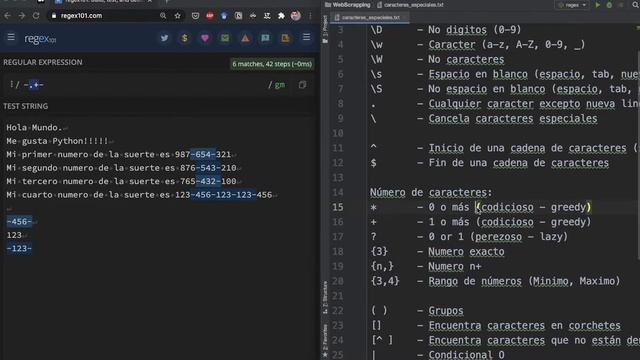Click the standalone -456- match line
This screenshot has width=640, height=360.
(19, 222)
